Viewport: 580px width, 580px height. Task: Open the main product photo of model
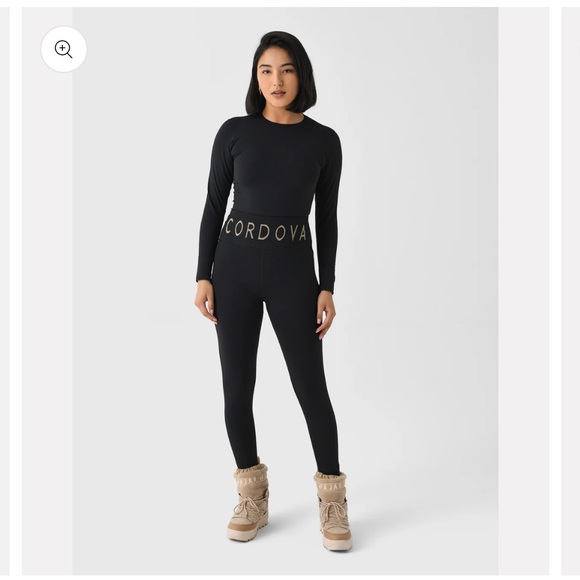(285, 291)
